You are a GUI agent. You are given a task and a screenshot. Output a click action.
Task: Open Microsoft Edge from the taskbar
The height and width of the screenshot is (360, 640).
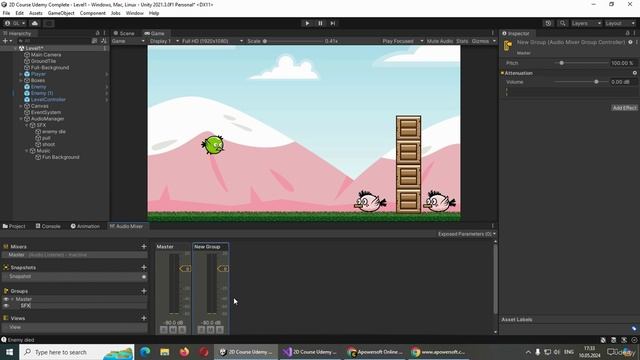tap(145, 352)
